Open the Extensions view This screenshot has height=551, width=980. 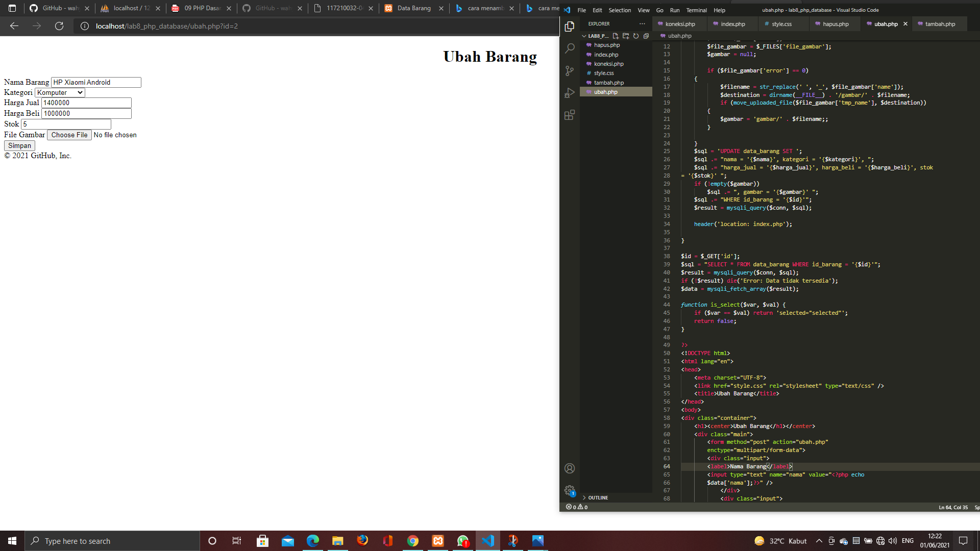(x=569, y=115)
